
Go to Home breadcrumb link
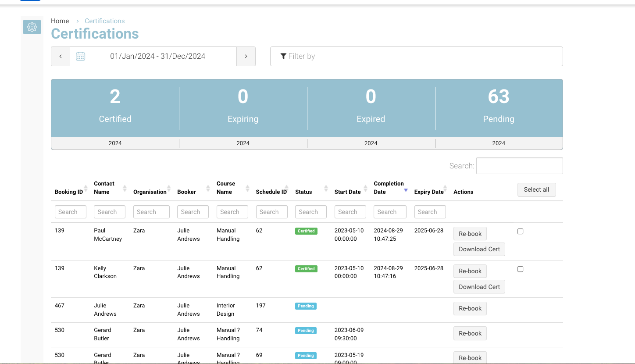tap(60, 21)
